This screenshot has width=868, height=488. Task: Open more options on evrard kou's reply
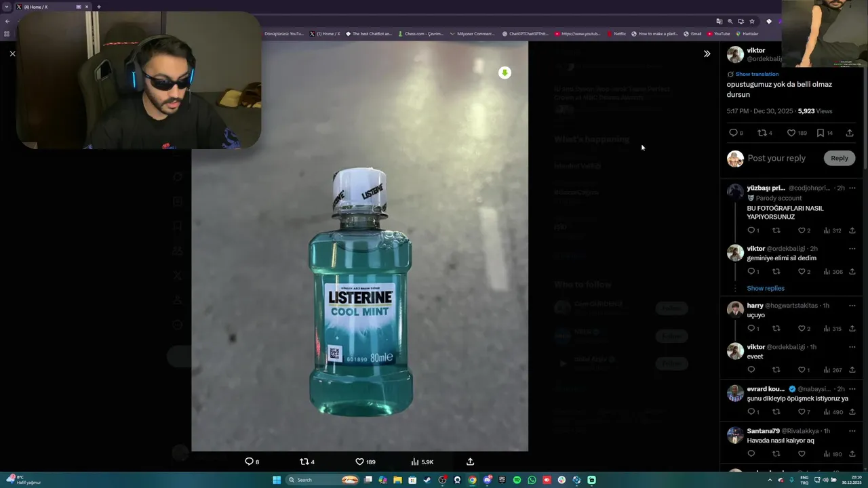[x=852, y=389]
